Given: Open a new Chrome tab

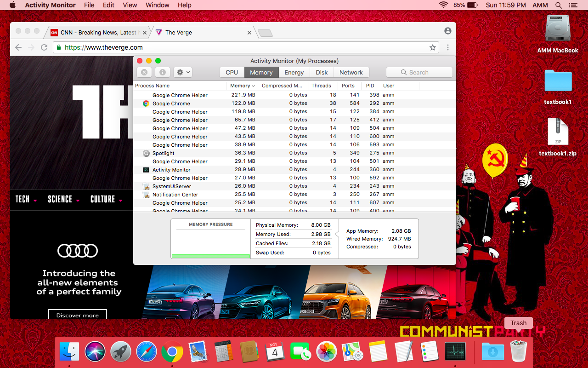Looking at the screenshot, I should tap(265, 33).
